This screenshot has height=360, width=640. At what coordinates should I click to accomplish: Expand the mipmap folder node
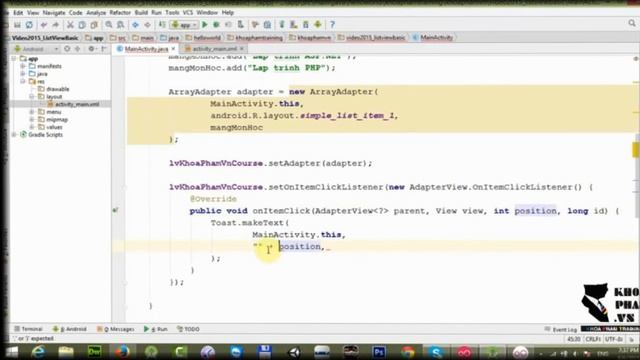click(x=32, y=120)
